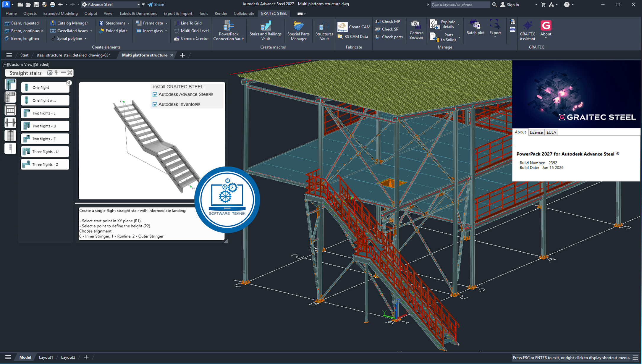Run Check parts command
Screen dimensions: 642x364
coord(389,37)
